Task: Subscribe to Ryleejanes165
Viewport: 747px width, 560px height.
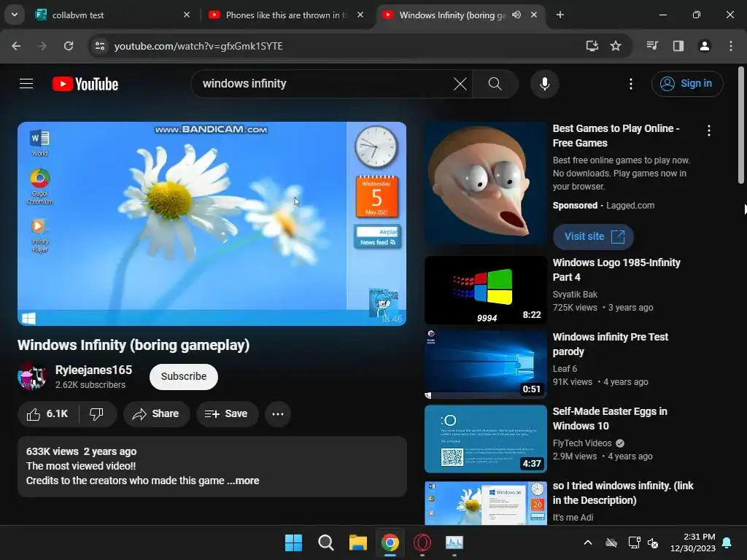Action: pos(184,377)
